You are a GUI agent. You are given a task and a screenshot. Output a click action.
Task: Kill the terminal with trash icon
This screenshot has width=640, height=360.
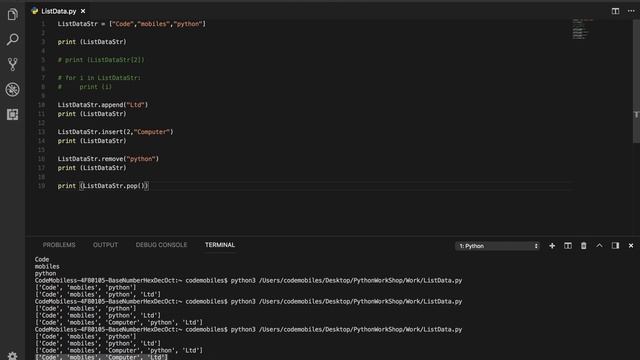(584, 246)
